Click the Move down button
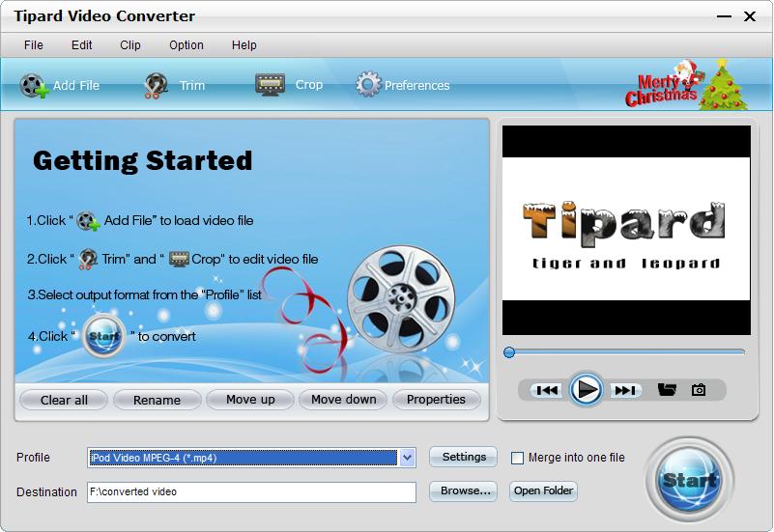 344,400
